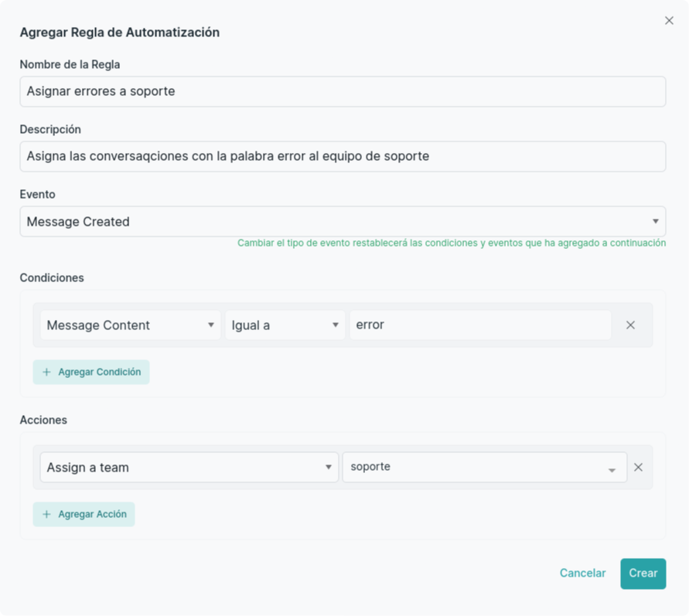This screenshot has width=689, height=616.
Task: Click the Agregar Acción button
Action: click(x=84, y=514)
